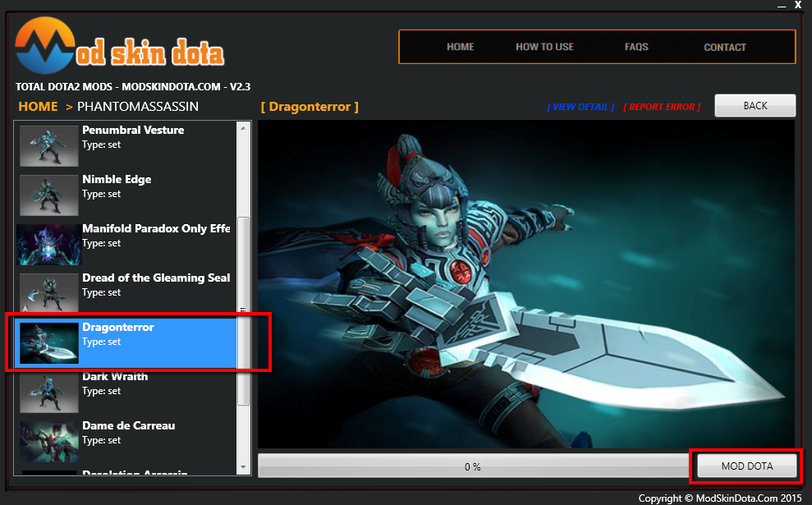Choose the Dark Wraith set name

[x=115, y=377]
